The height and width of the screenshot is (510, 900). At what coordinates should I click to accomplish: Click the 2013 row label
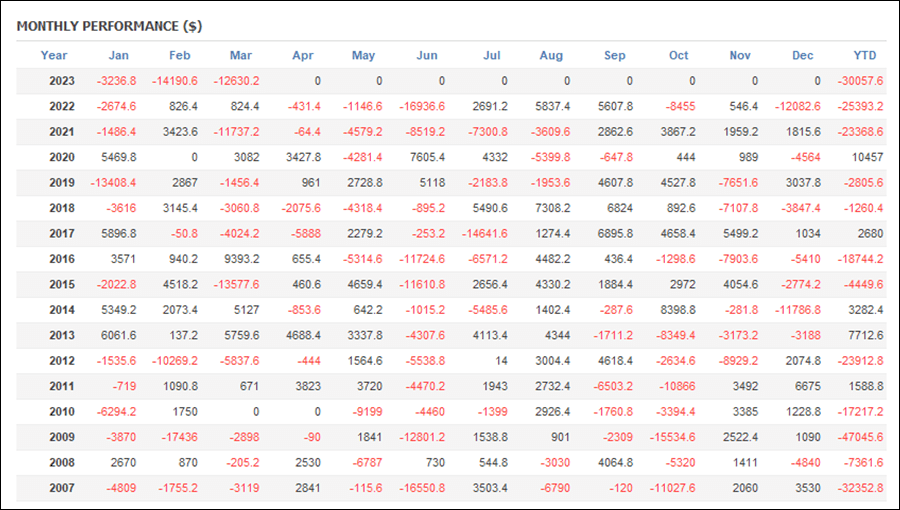[62, 335]
